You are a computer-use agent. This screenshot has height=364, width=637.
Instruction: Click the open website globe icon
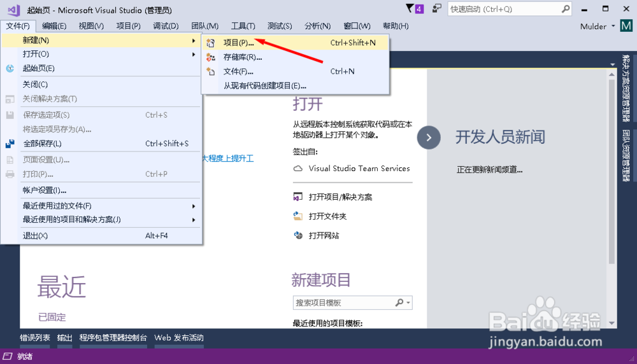(x=297, y=235)
